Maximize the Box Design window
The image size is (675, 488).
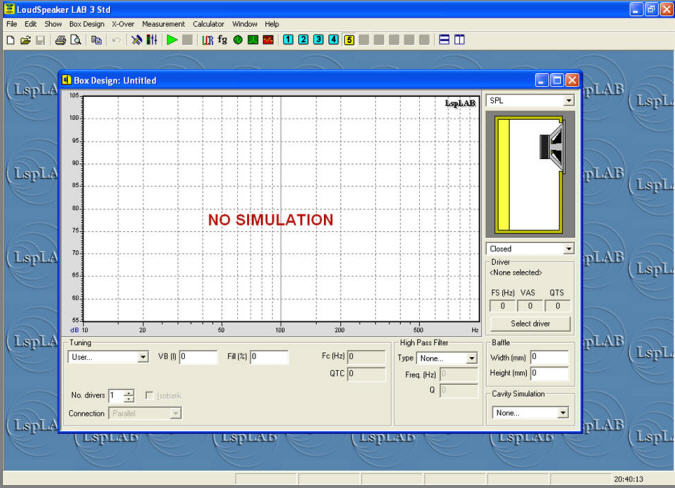pos(557,80)
